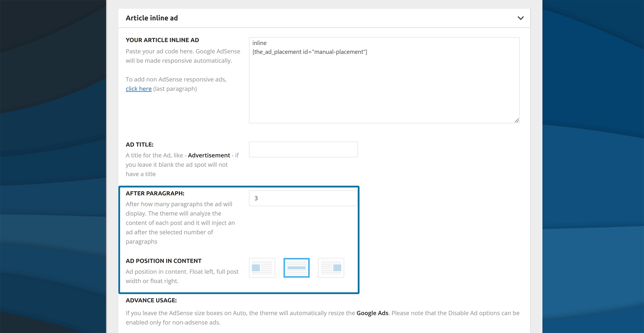Click empty area inside the ad code textarea
644x333 pixels.
(x=384, y=90)
